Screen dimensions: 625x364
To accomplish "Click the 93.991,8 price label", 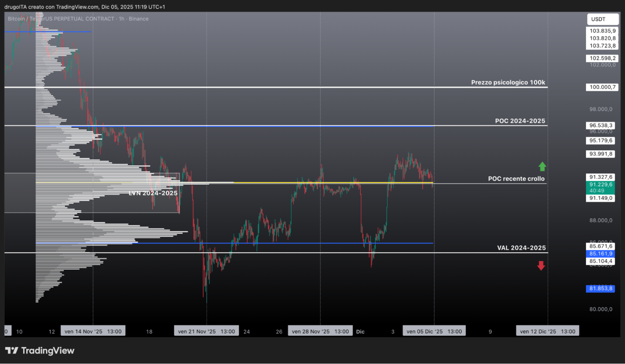I will (x=601, y=154).
